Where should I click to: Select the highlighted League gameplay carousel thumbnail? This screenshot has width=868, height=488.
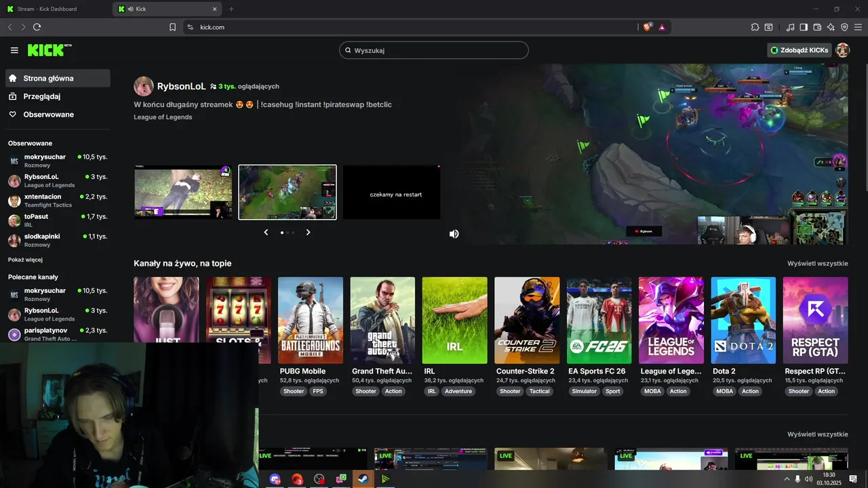(288, 192)
